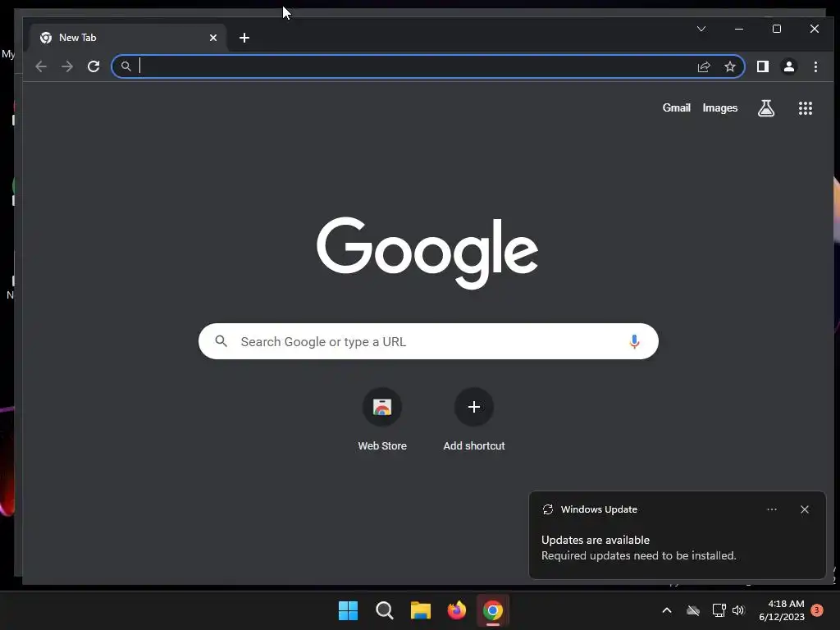Image resolution: width=840 pixels, height=630 pixels.
Task: Open the Images link
Action: (720, 107)
